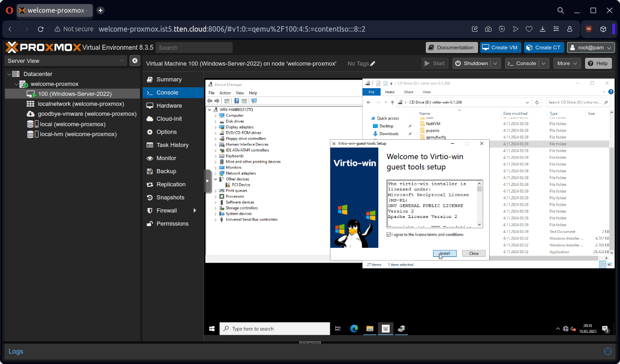Click into the Proxmox search field
This screenshot has height=364, width=620.
point(194,47)
